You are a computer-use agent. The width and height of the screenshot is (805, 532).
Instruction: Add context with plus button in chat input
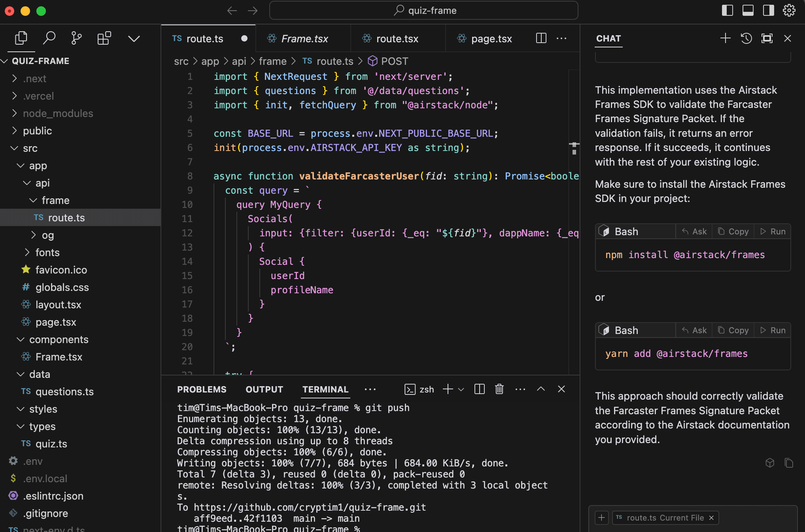(601, 518)
